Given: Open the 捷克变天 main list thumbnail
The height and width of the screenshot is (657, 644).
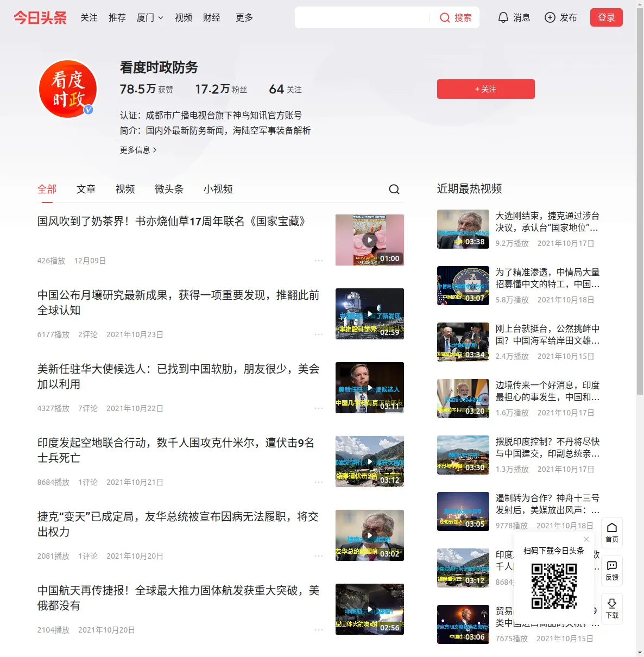Looking at the screenshot, I should [370, 535].
